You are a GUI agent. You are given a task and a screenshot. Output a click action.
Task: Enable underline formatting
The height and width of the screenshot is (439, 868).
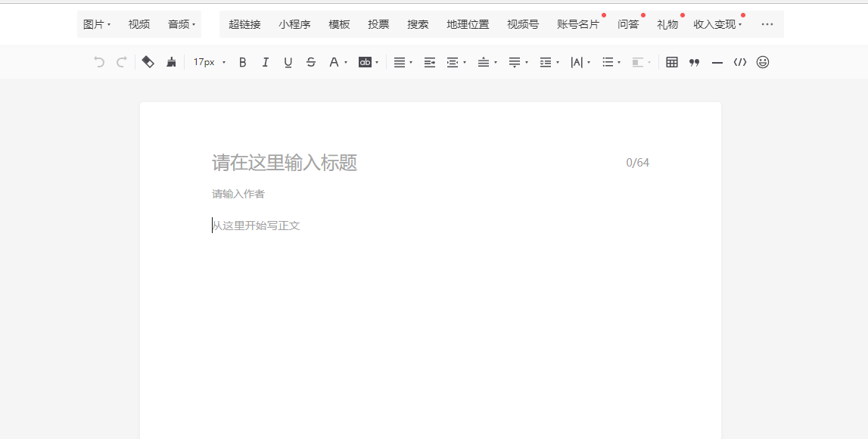288,62
